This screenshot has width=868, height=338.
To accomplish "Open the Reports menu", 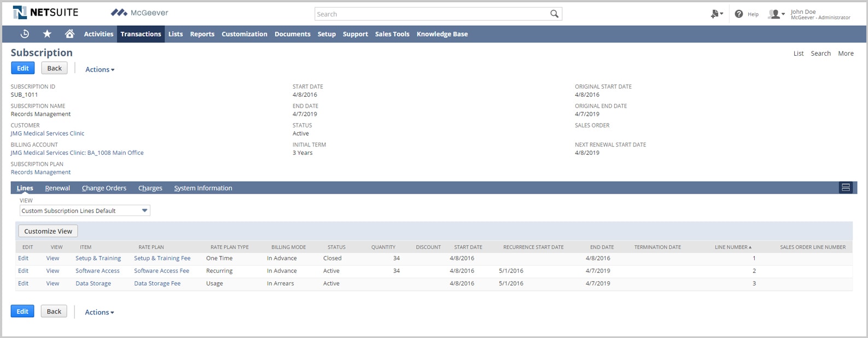I will coord(202,34).
